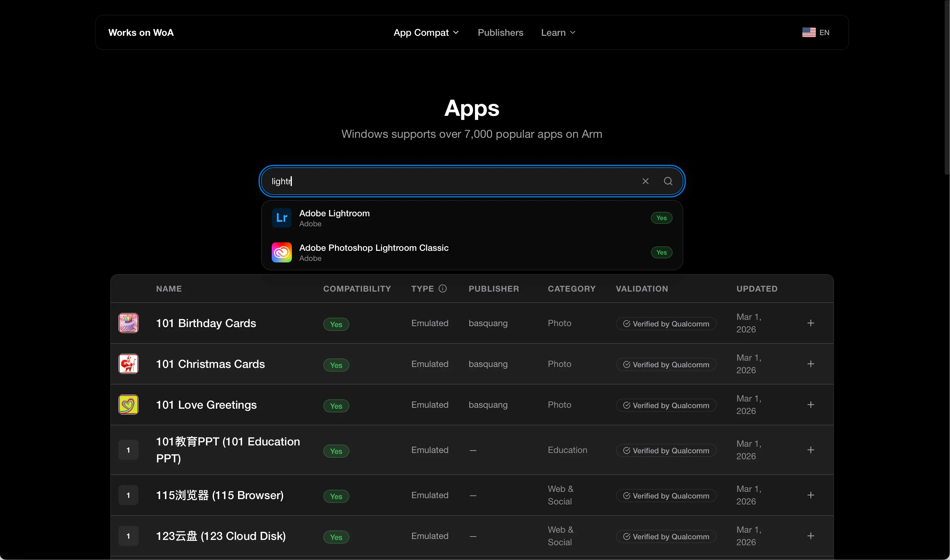
Task: Click the US flag language icon
Action: point(809,32)
